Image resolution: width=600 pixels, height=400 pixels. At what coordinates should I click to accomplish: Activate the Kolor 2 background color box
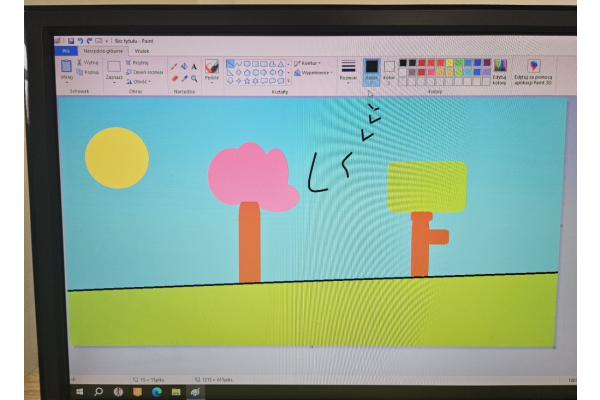(389, 69)
